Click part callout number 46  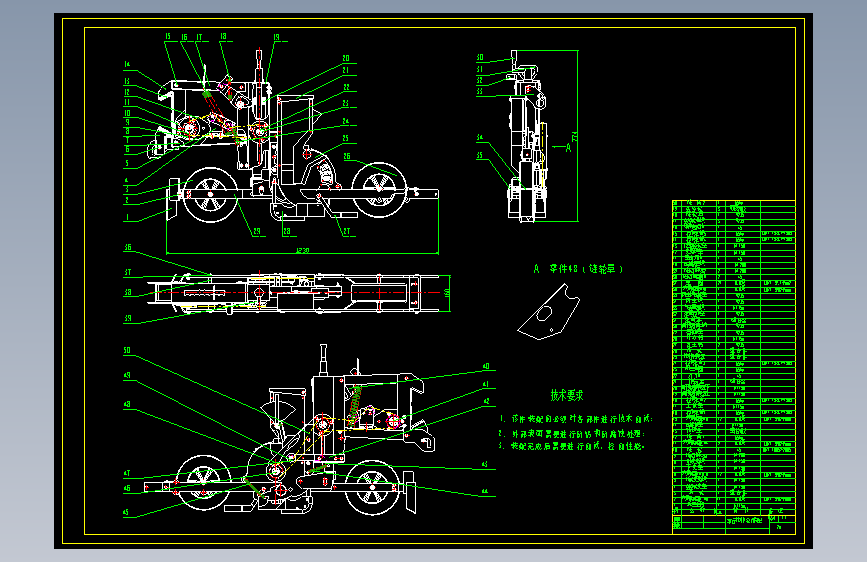pyautogui.click(x=127, y=488)
